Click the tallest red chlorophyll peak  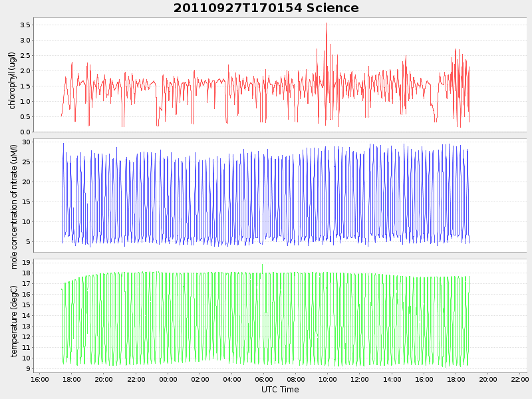tap(326, 24)
